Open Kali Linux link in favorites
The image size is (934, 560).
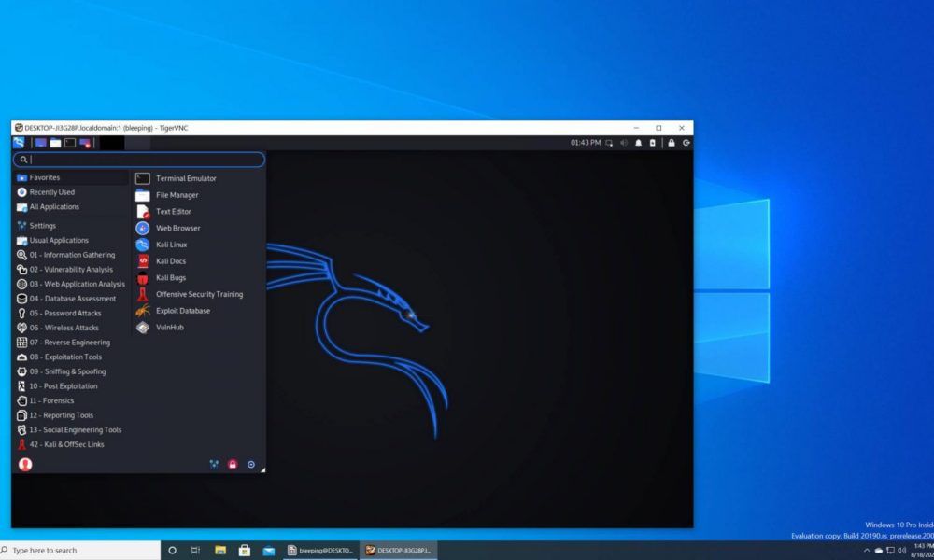[x=199, y=245]
